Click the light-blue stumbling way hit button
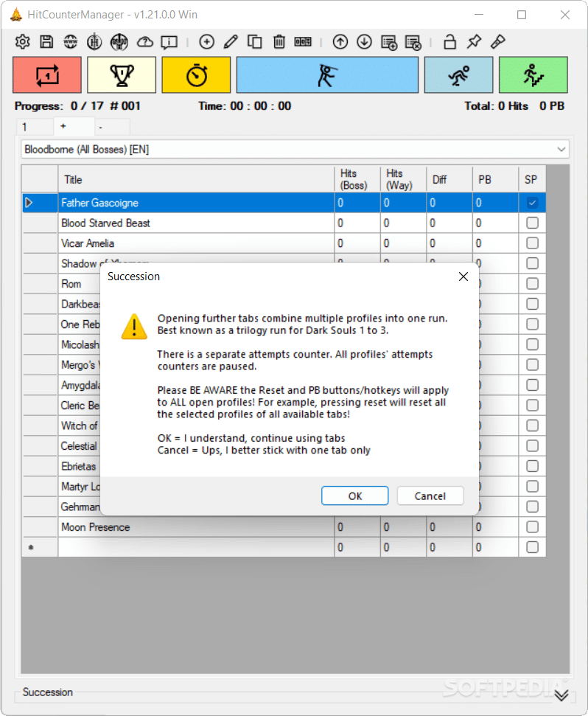 (x=458, y=75)
